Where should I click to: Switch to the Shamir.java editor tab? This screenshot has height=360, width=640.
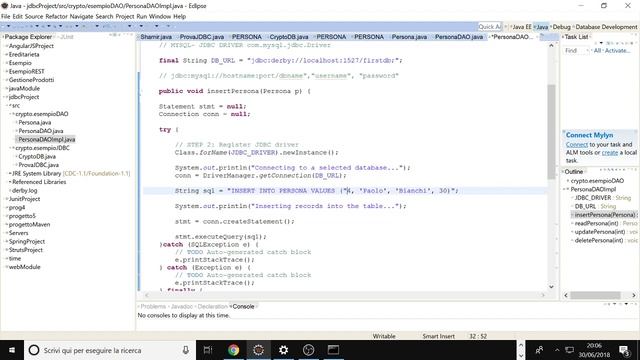(x=156, y=37)
